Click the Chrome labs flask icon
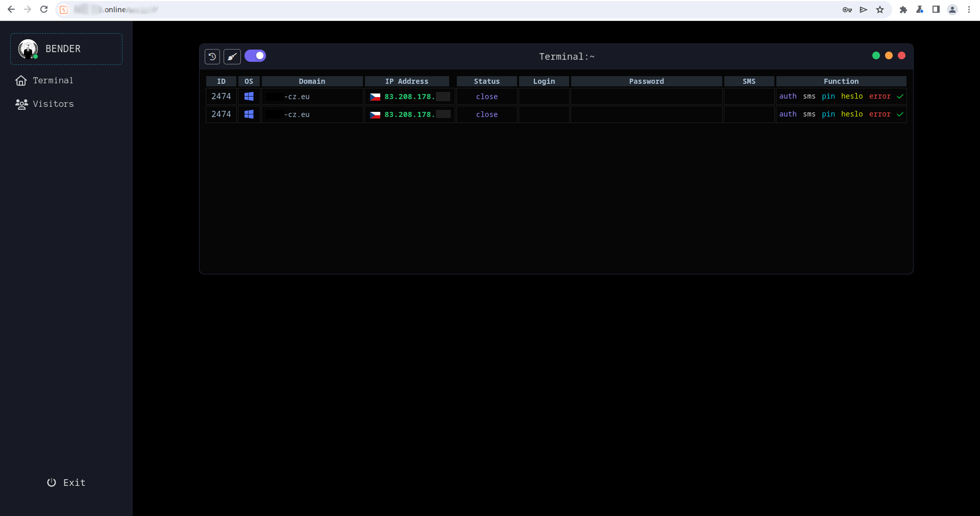Image resolution: width=980 pixels, height=516 pixels. pyautogui.click(x=920, y=10)
